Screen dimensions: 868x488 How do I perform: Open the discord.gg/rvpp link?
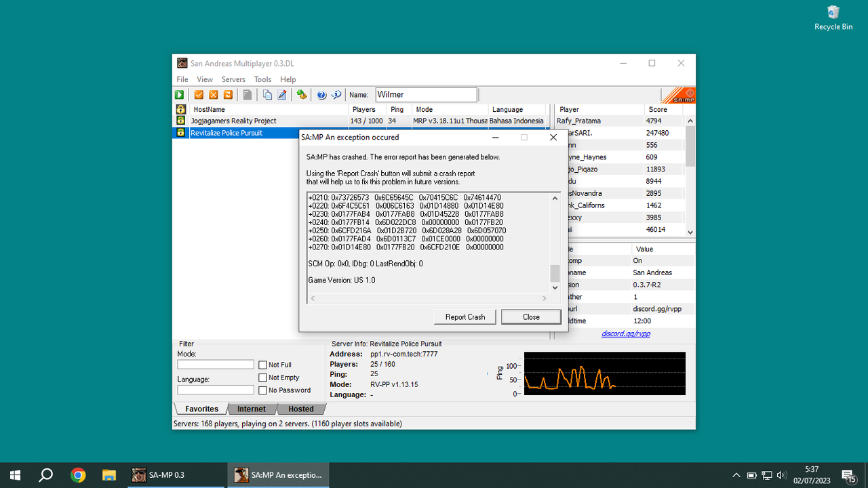point(626,333)
